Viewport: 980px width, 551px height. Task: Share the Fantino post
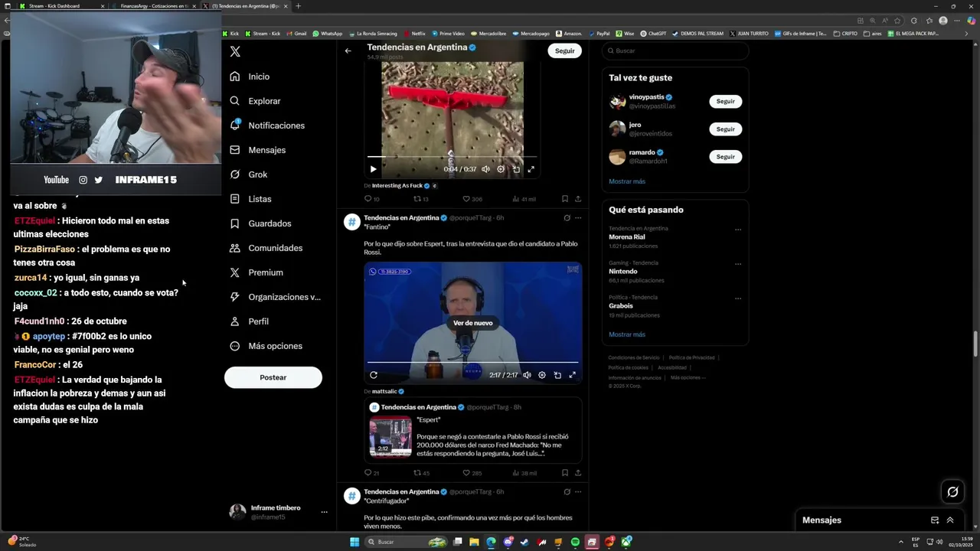click(578, 473)
